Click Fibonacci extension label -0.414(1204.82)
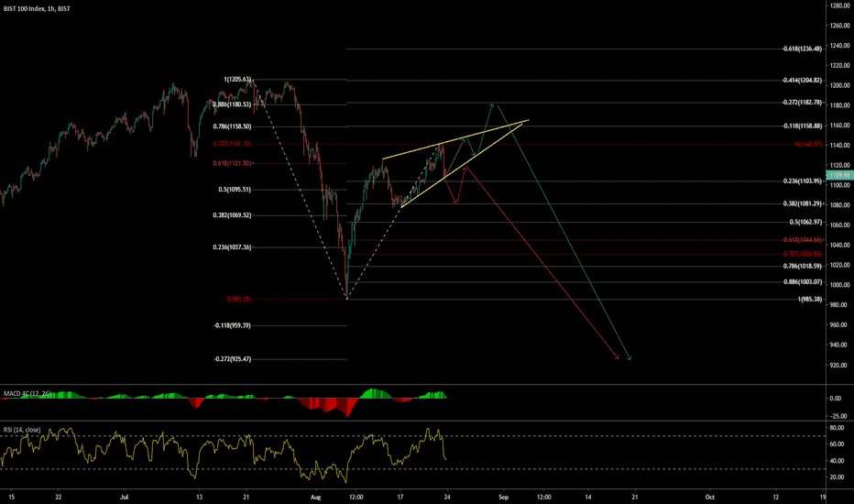 (803, 81)
